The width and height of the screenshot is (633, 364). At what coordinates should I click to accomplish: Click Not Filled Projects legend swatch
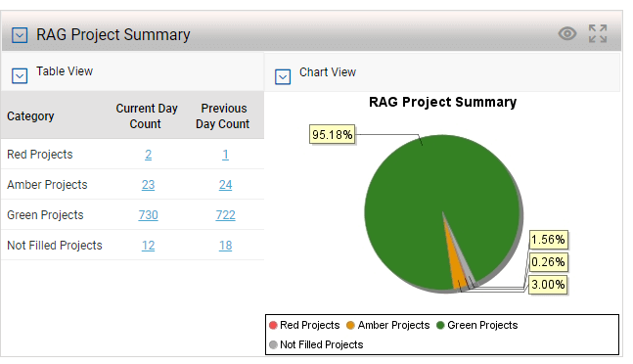point(273,344)
